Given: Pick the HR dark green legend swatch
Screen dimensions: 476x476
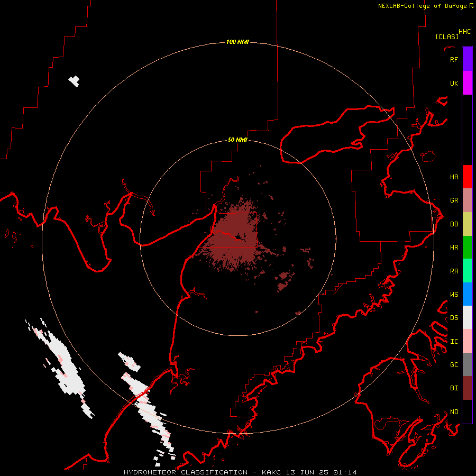Looking at the screenshot, I should coord(467,248).
